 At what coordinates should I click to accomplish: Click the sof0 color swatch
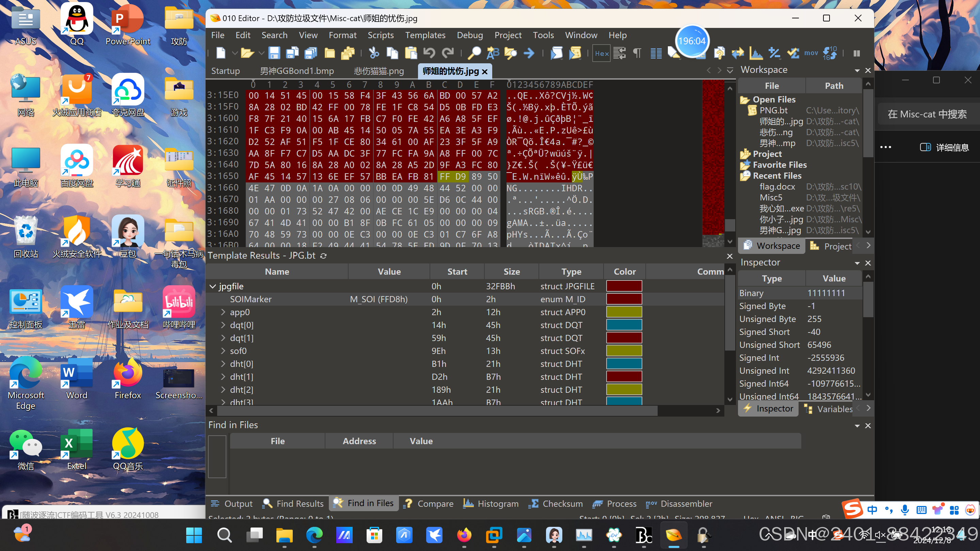pyautogui.click(x=624, y=351)
